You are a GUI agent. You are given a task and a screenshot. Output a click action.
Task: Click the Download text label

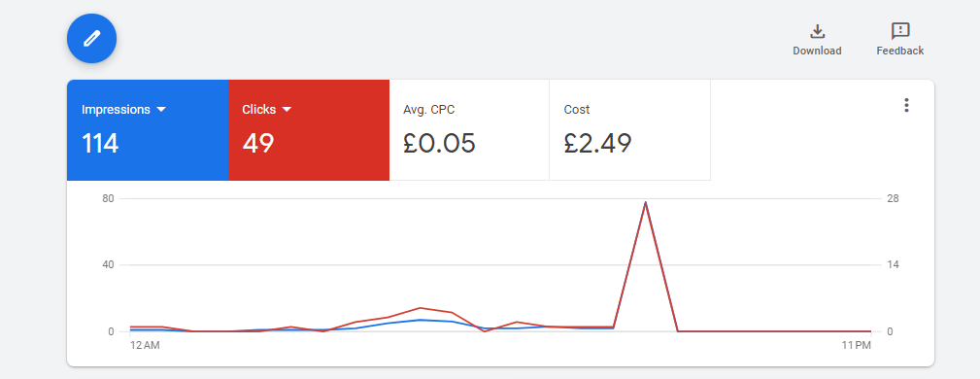point(818,51)
